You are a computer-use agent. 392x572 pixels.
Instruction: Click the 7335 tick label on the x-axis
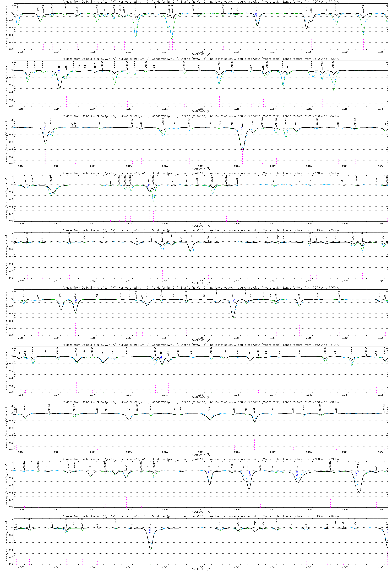click(201, 224)
